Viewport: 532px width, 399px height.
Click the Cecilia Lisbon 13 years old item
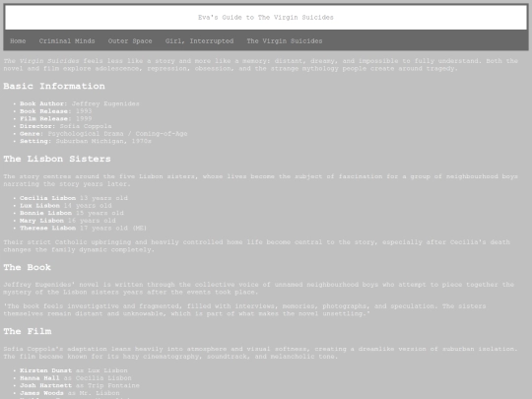[x=74, y=198]
